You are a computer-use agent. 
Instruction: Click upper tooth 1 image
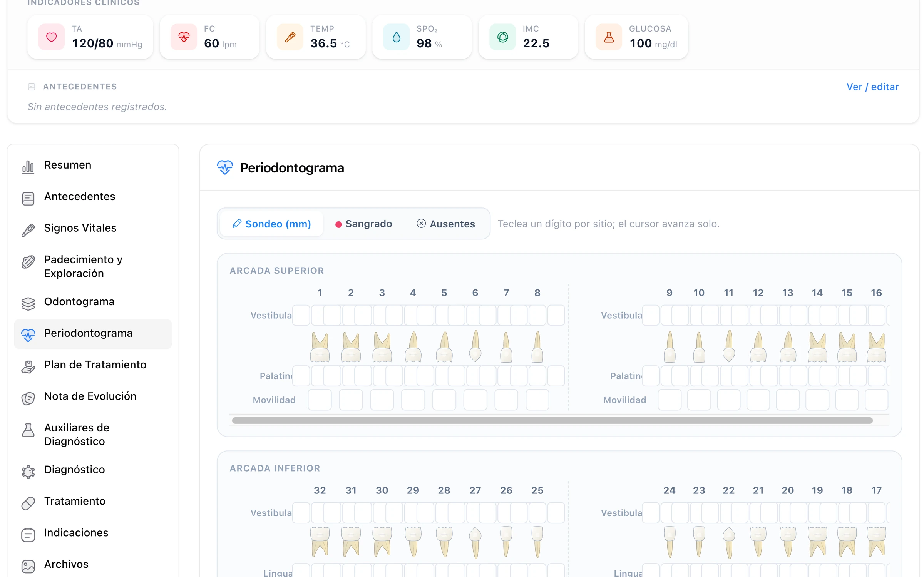pyautogui.click(x=320, y=347)
